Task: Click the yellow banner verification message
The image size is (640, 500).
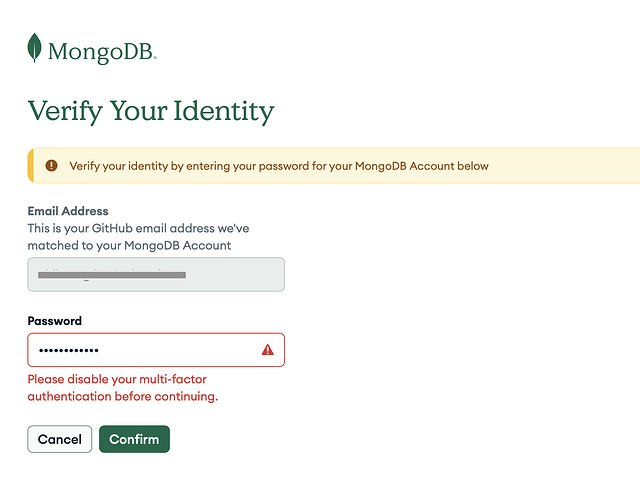Action: click(x=279, y=166)
